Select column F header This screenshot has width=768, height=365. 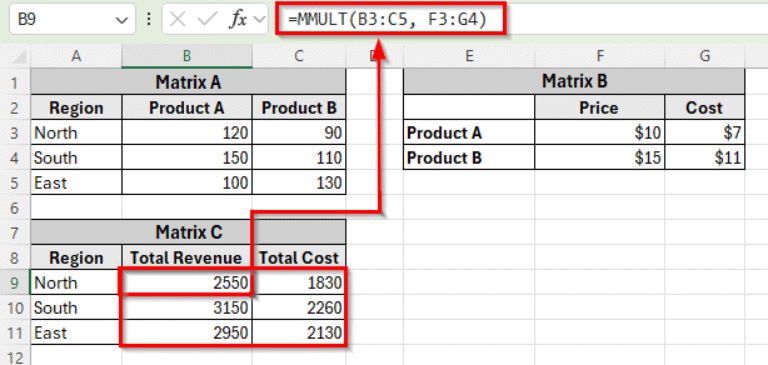tap(600, 57)
